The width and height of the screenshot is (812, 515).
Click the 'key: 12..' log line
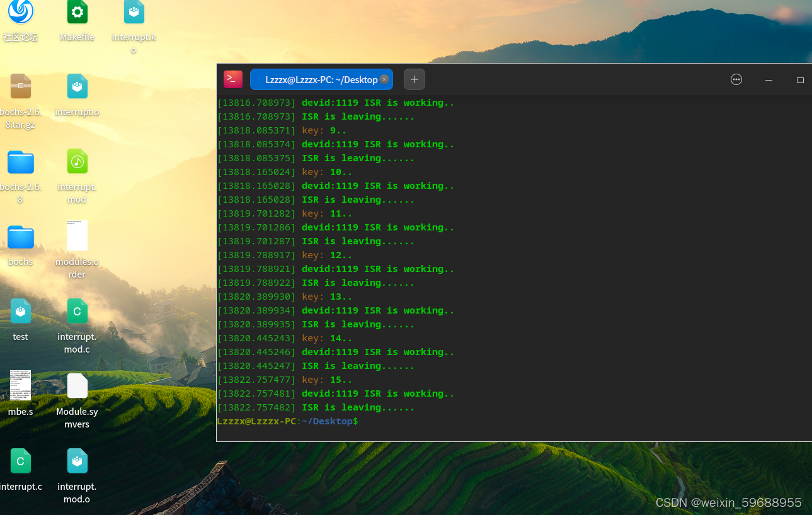tap(285, 255)
